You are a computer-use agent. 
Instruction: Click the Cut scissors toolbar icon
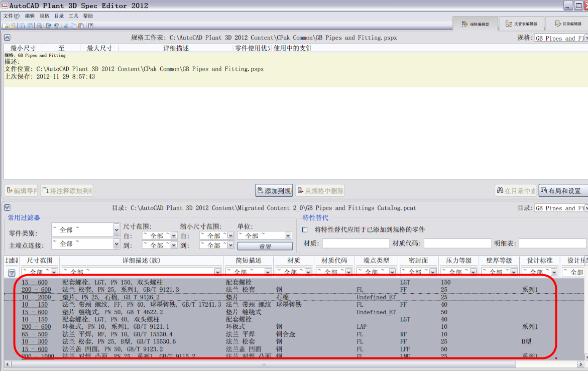[66, 26]
